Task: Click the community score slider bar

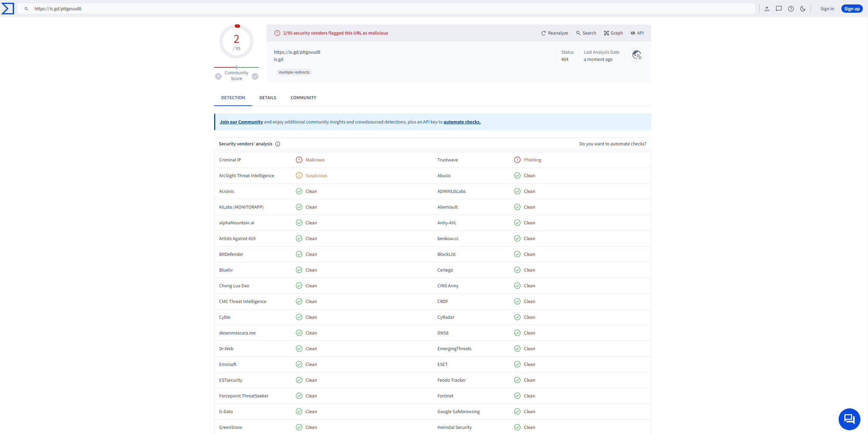Action: pyautogui.click(x=236, y=67)
